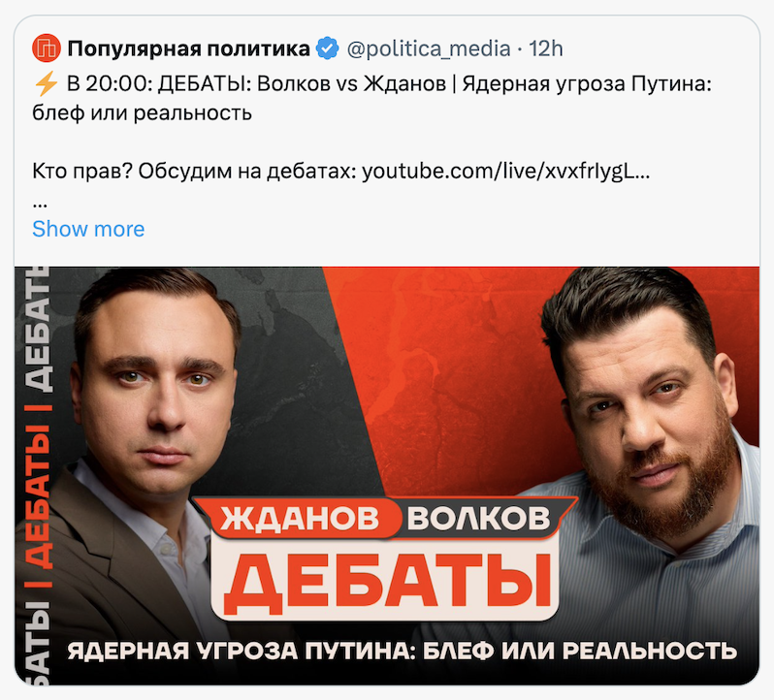This screenshot has height=700, width=774.
Task: Click the ЯДЕРНАЯ УГРОЗА ПУТИНА caption
Action: pos(402,651)
